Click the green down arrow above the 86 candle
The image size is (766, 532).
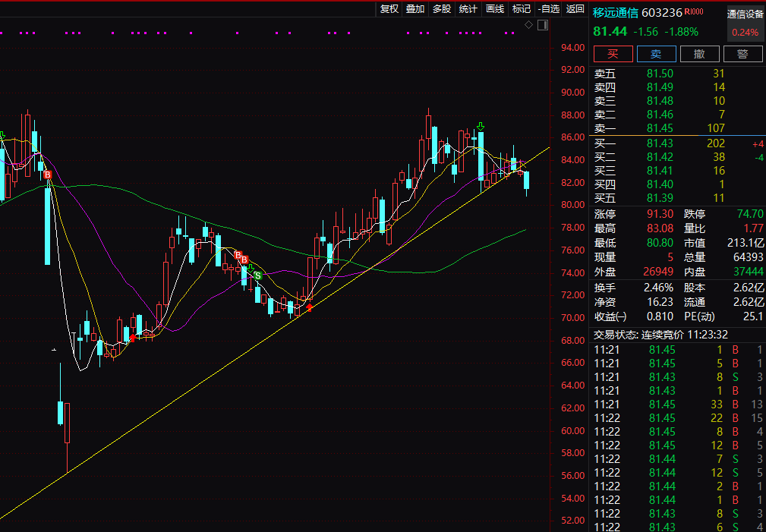coord(481,127)
